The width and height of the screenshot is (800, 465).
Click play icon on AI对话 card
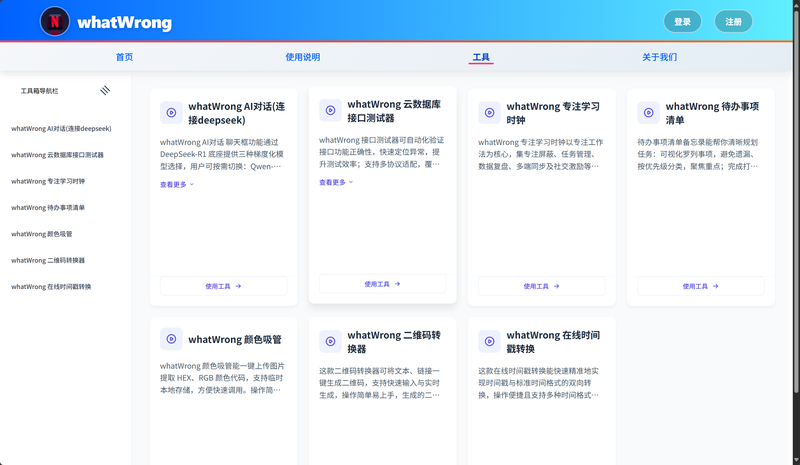171,113
